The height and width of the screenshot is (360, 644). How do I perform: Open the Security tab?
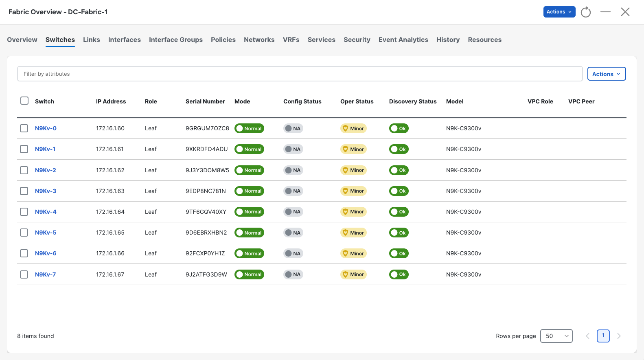(357, 40)
